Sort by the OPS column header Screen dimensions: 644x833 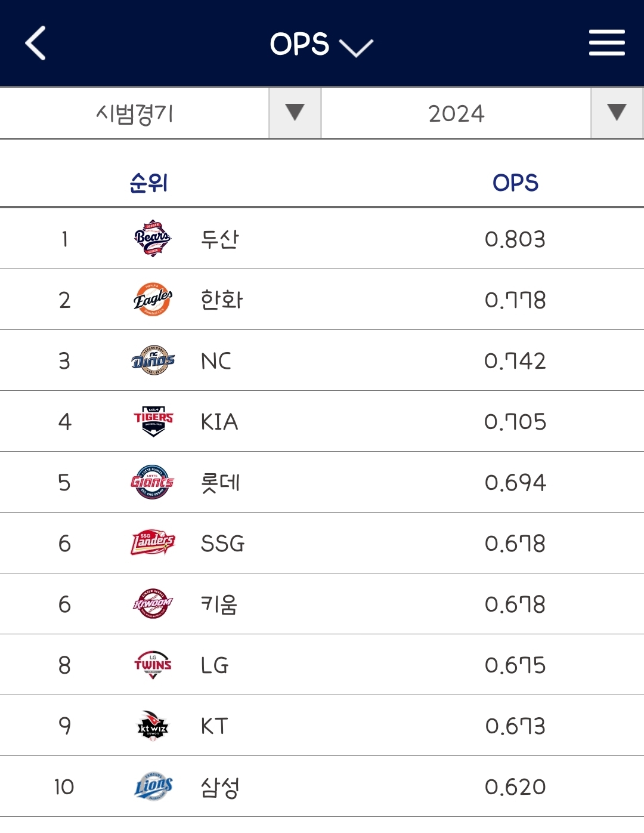click(x=515, y=183)
